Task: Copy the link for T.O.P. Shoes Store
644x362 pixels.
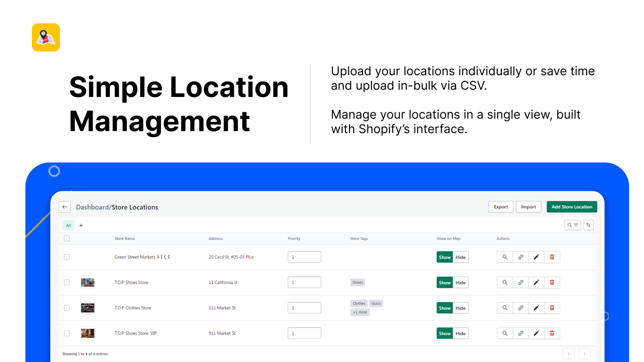Action: tap(520, 282)
